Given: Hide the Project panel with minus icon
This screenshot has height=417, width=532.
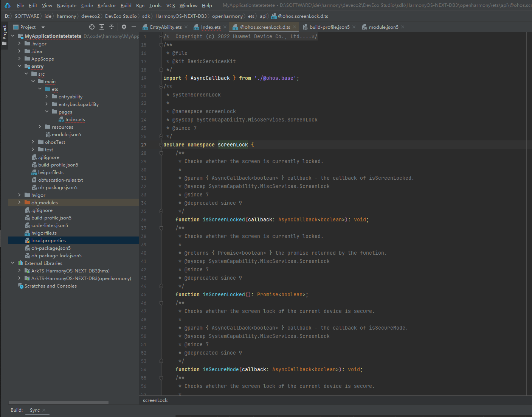Looking at the screenshot, I should click(133, 27).
